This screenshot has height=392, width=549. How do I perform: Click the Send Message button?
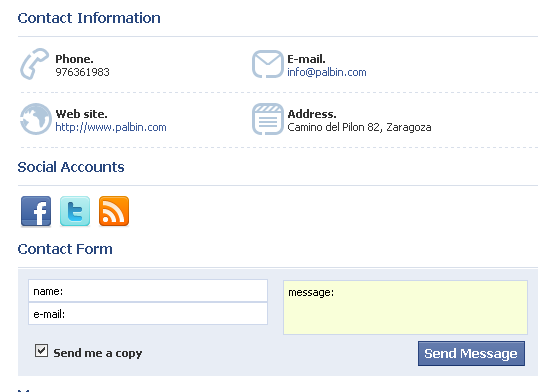coord(471,354)
